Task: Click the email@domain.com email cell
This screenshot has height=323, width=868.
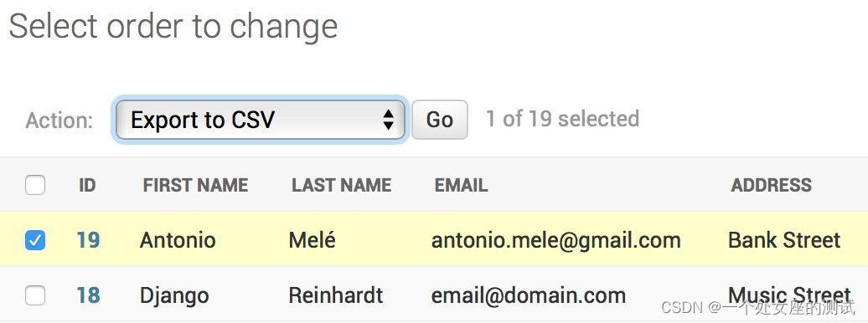Action: pos(529,295)
